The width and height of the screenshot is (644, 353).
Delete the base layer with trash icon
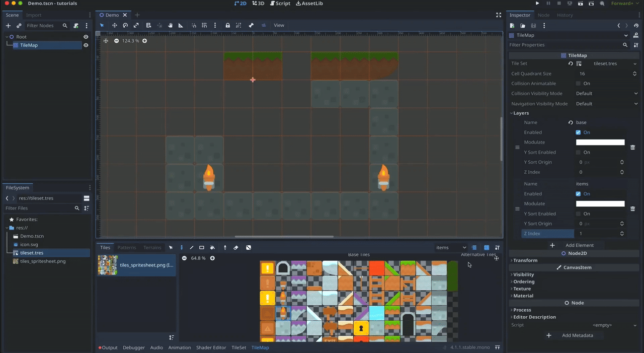(x=633, y=147)
